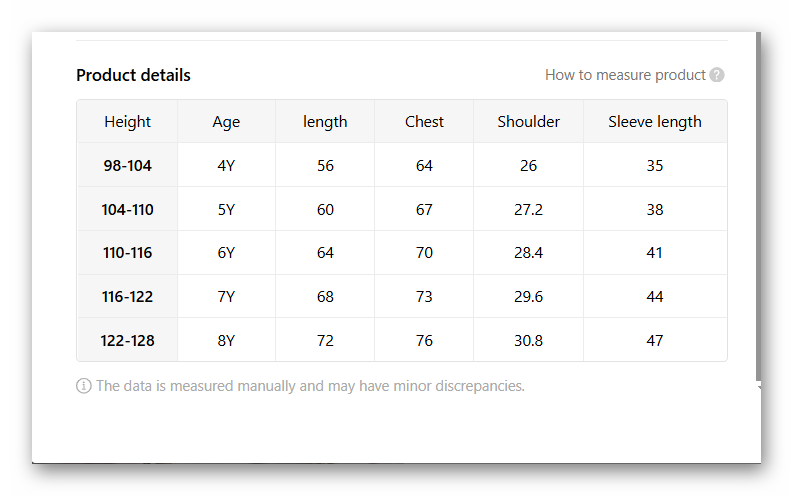This screenshot has height=496, width=793.
Task: Click the Age column header
Action: point(226,122)
